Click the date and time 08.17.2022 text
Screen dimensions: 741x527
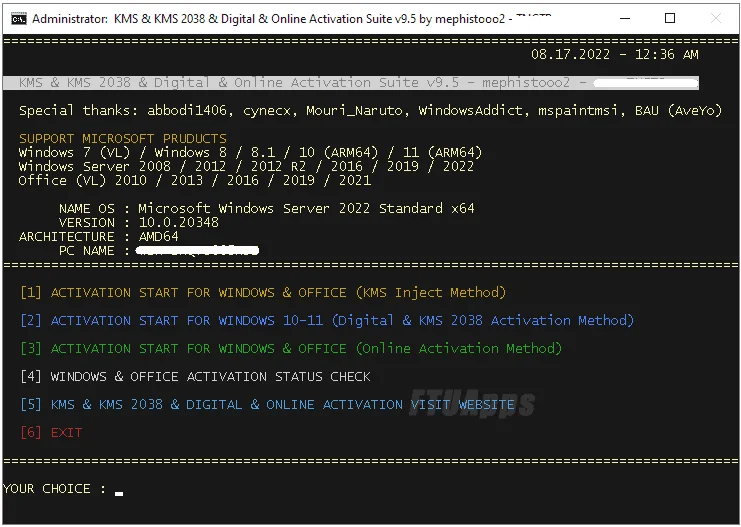tap(614, 54)
